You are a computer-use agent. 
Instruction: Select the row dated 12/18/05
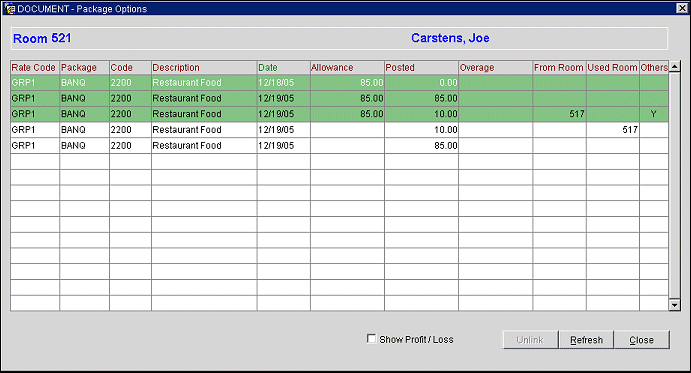tap(339, 82)
